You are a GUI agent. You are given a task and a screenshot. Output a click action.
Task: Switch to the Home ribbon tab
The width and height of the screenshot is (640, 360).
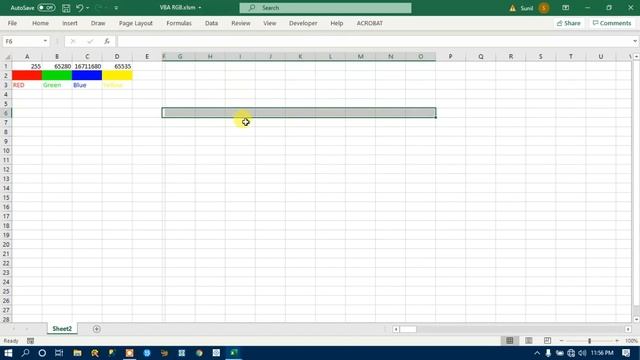point(40,23)
